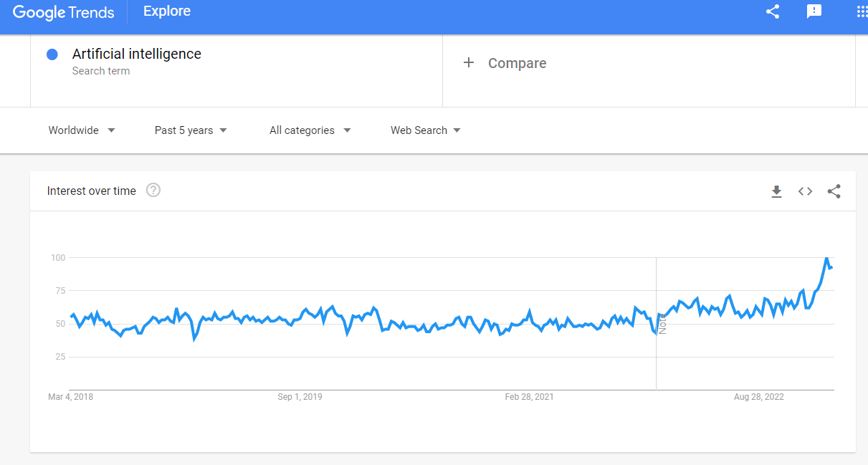Open the Worldwide region dropdown

click(82, 130)
